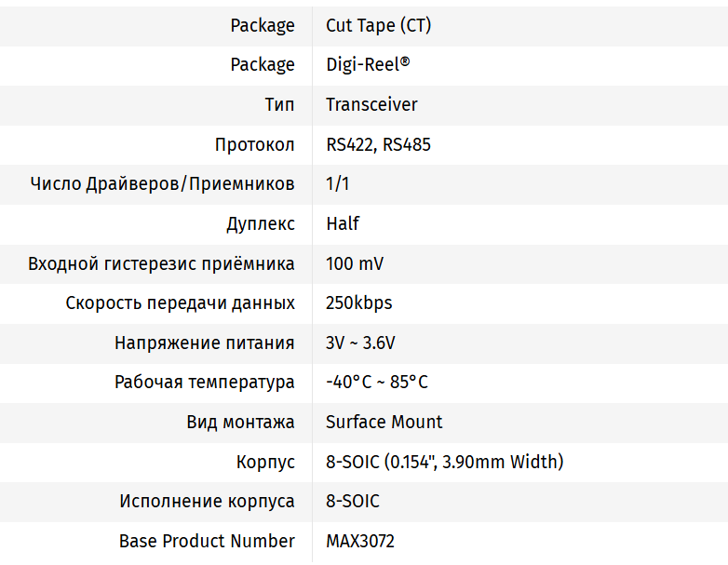This screenshot has width=728, height=565.
Task: Click the Протокол row label
Action: pyautogui.click(x=254, y=144)
